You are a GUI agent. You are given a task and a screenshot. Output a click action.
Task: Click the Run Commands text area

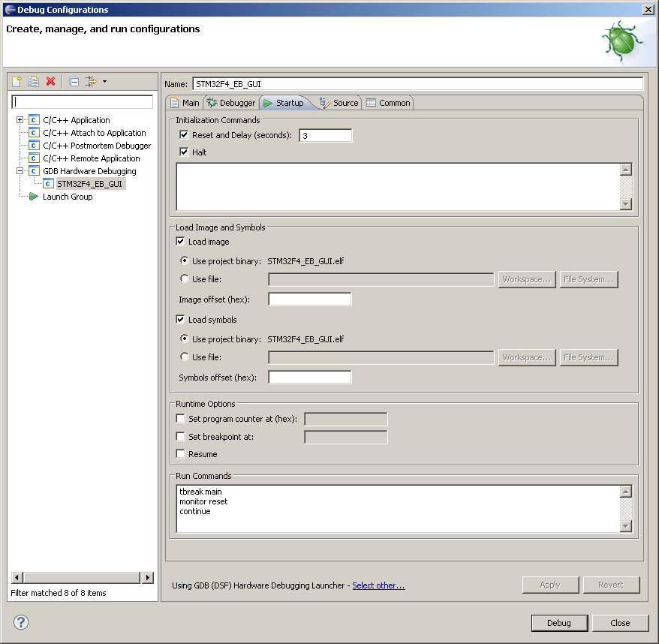(x=398, y=509)
